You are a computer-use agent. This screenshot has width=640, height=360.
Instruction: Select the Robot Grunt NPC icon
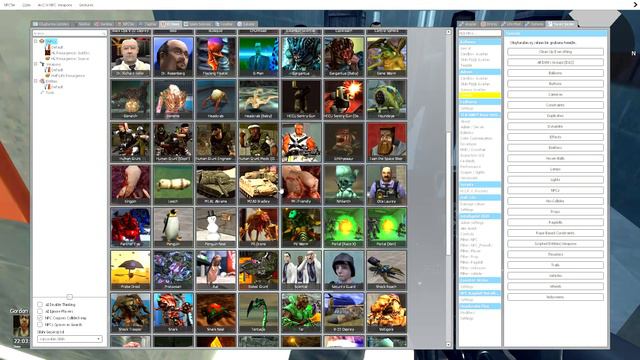[x=258, y=270]
